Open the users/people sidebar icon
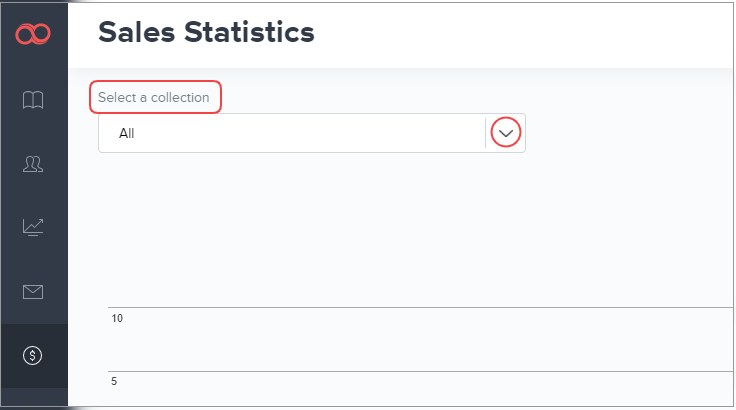The height and width of the screenshot is (410, 736). point(33,164)
